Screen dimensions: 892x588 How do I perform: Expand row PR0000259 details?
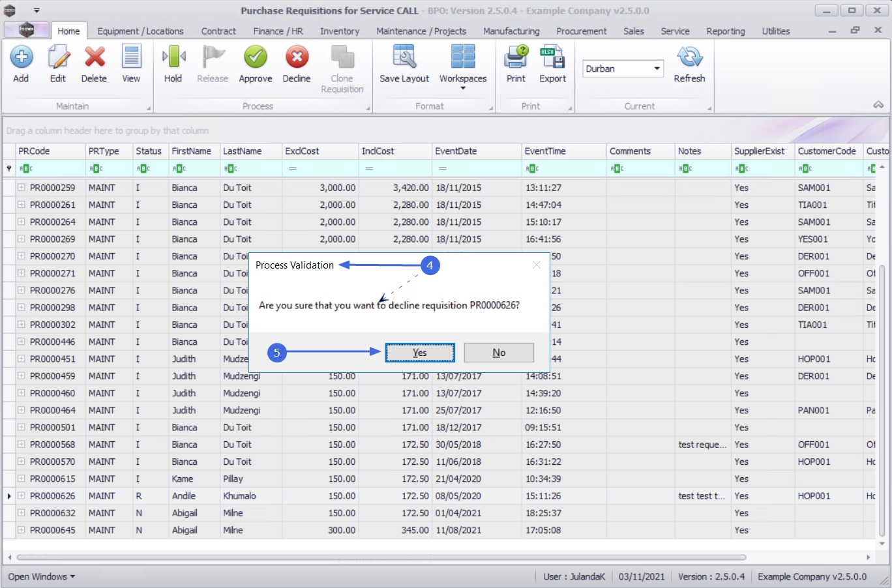21,187
